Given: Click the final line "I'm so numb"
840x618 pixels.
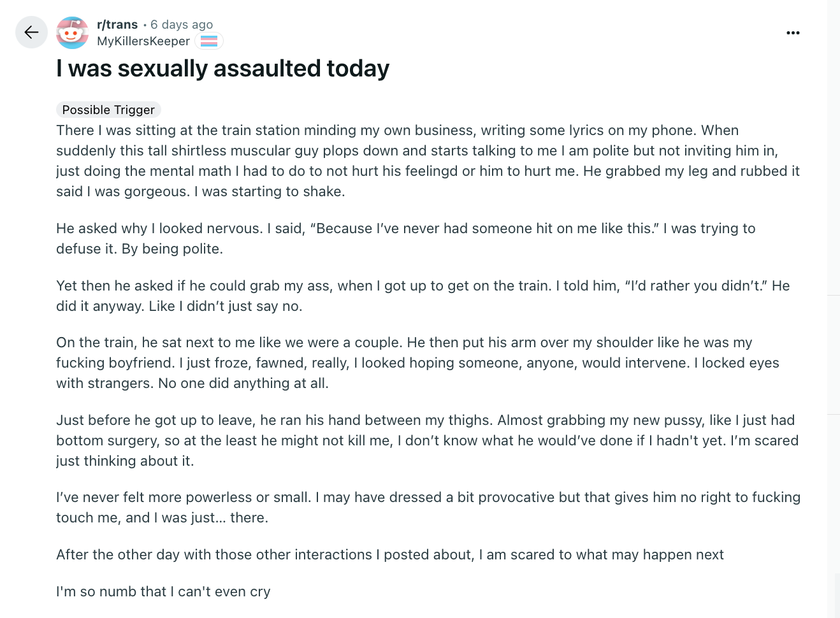Looking at the screenshot, I should point(163,591).
